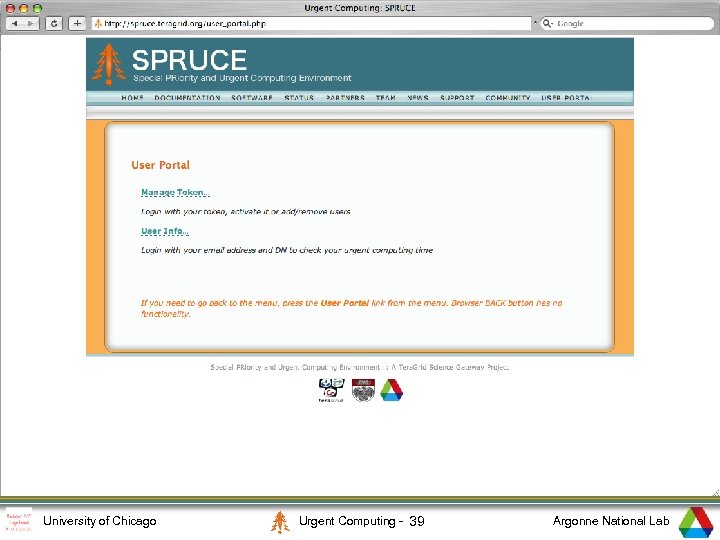720x540 pixels.
Task: Click the SPRUCE tree logo in the header
Action: 109,64
